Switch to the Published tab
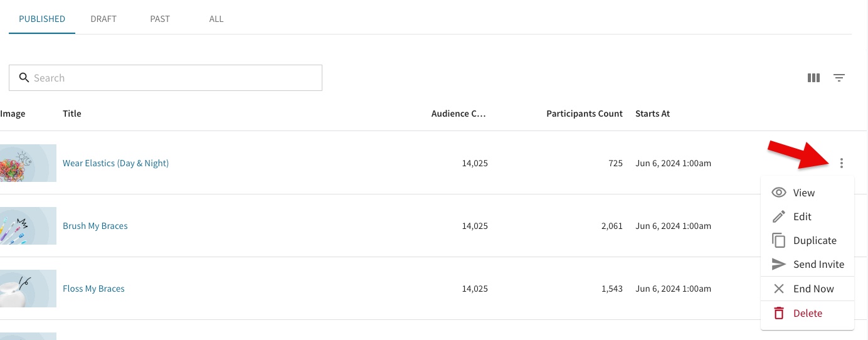The width and height of the screenshot is (868, 340). point(42,19)
